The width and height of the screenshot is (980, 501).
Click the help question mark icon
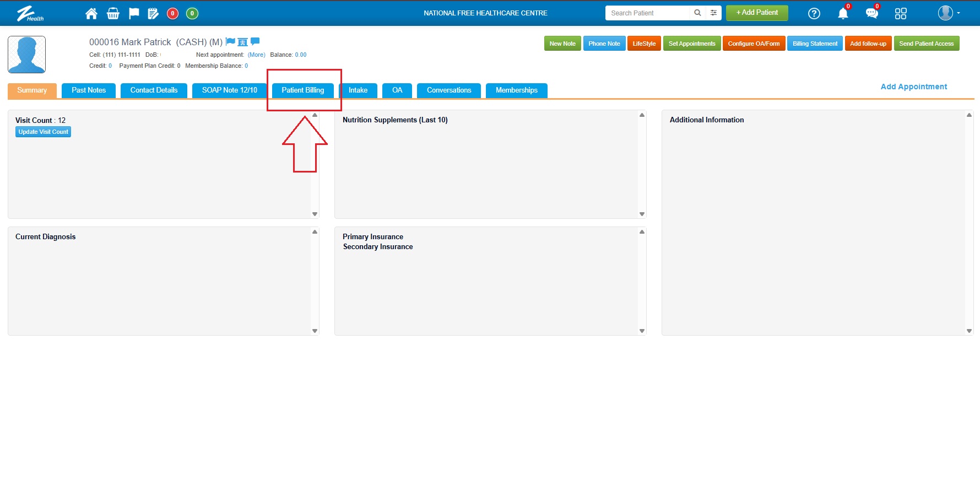click(x=814, y=13)
